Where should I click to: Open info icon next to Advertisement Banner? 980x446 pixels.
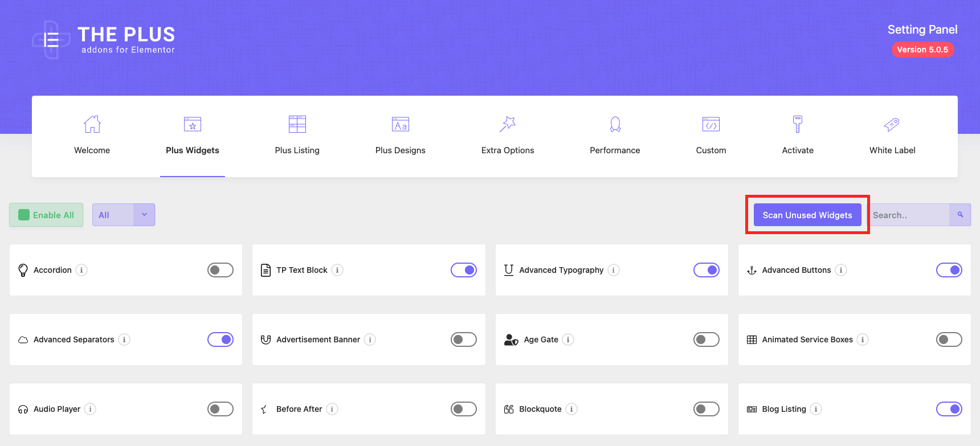tap(370, 339)
